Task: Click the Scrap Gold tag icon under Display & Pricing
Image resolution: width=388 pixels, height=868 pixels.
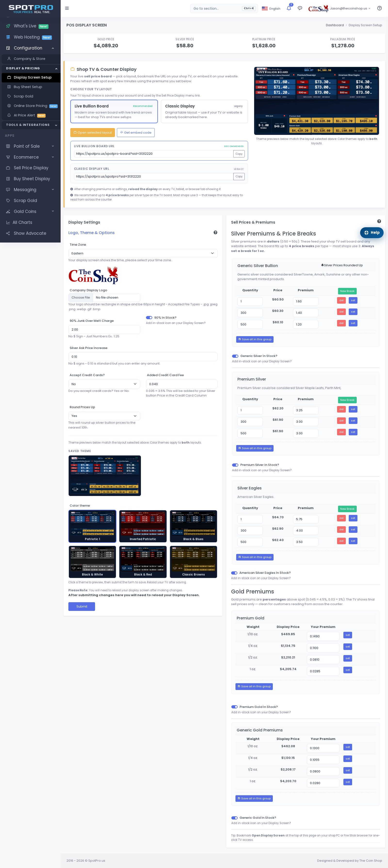Action: 9,96
